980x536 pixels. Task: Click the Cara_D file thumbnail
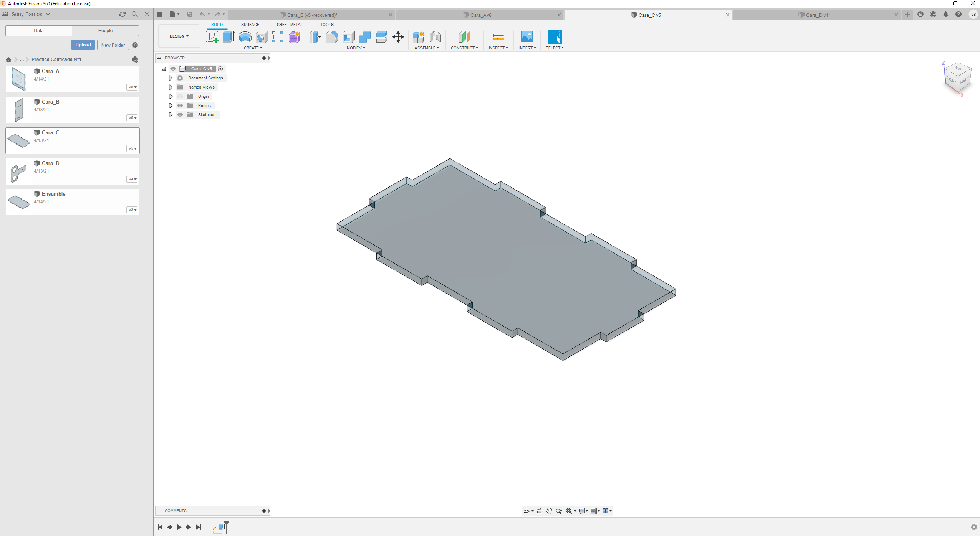pos(19,173)
